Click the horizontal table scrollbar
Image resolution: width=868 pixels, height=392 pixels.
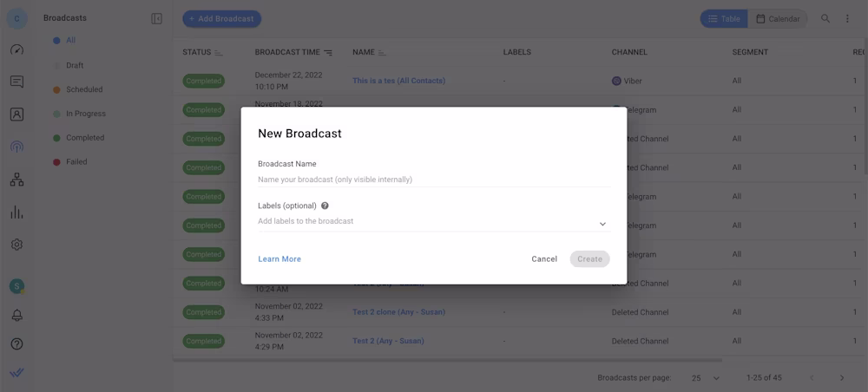(447, 360)
